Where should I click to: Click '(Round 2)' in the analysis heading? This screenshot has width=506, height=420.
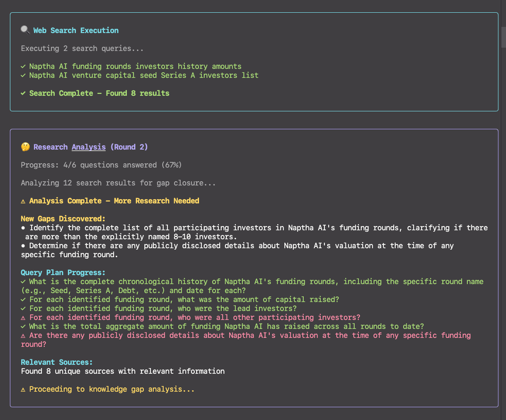(129, 147)
